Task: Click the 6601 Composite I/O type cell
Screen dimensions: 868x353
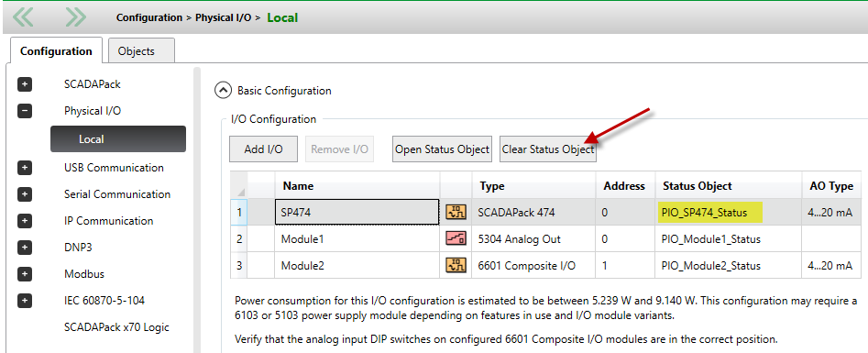Action: tap(533, 266)
